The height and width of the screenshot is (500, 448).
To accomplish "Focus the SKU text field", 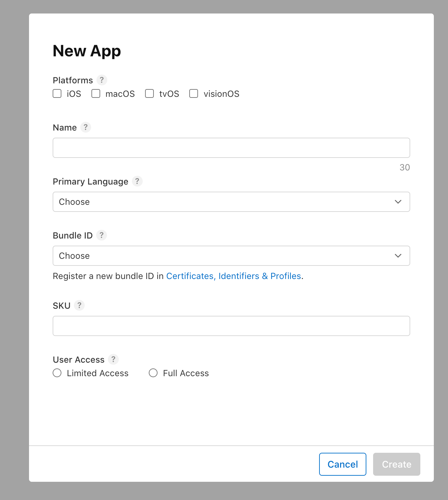I will (x=231, y=326).
